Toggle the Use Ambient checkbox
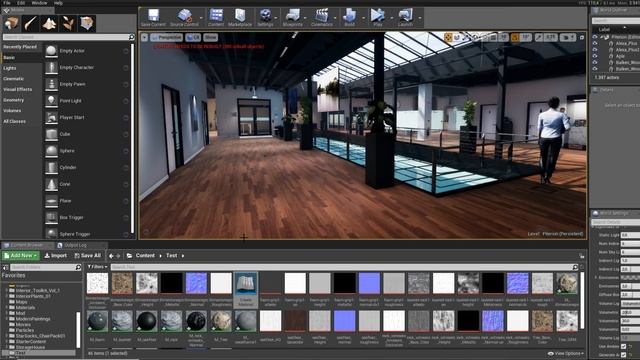Viewport: 640px width, 360px height. point(623,347)
